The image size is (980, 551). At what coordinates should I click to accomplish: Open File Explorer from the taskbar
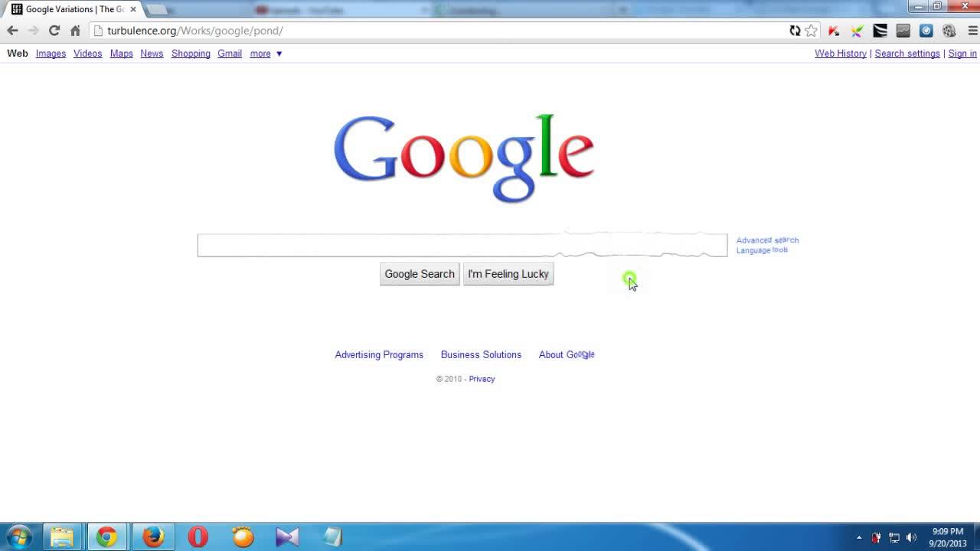tap(62, 536)
